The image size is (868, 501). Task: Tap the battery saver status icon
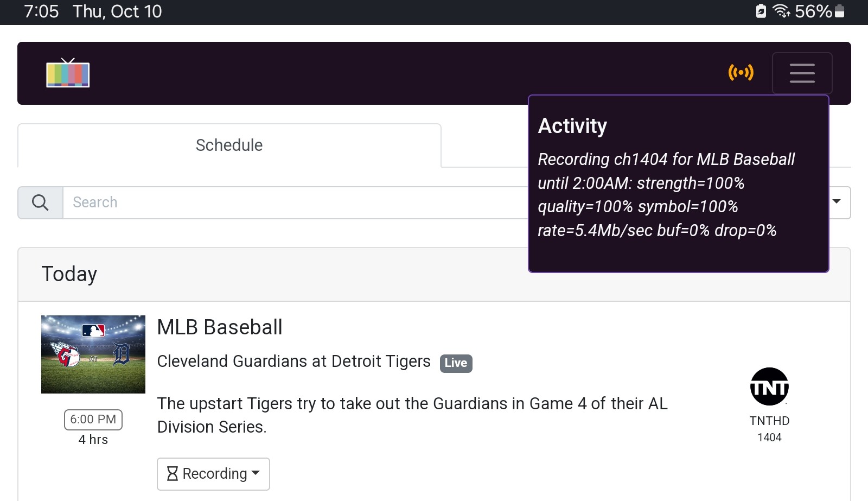coord(761,11)
